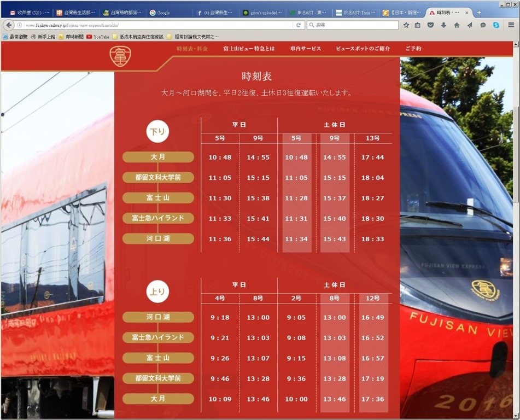Switch to the Facebook 台灣熊生 tab
This screenshot has height=420, width=520.
click(x=215, y=13)
